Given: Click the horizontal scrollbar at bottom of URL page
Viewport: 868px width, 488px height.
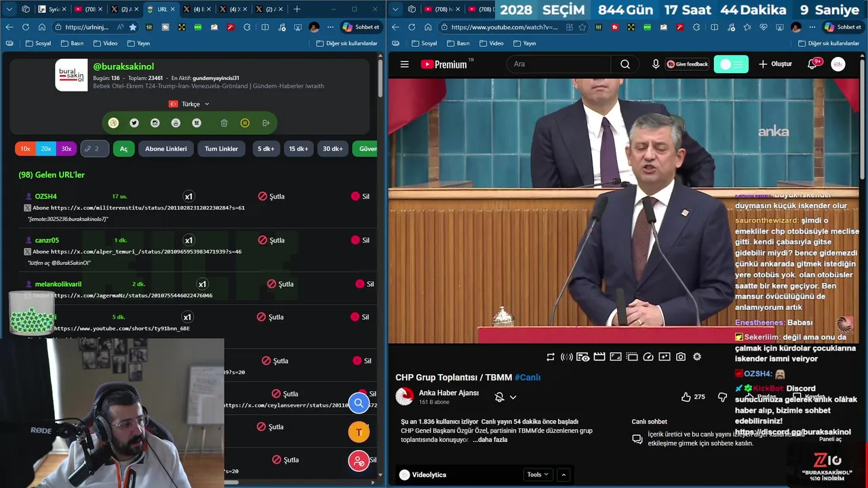Looking at the screenshot, I should (232, 483).
